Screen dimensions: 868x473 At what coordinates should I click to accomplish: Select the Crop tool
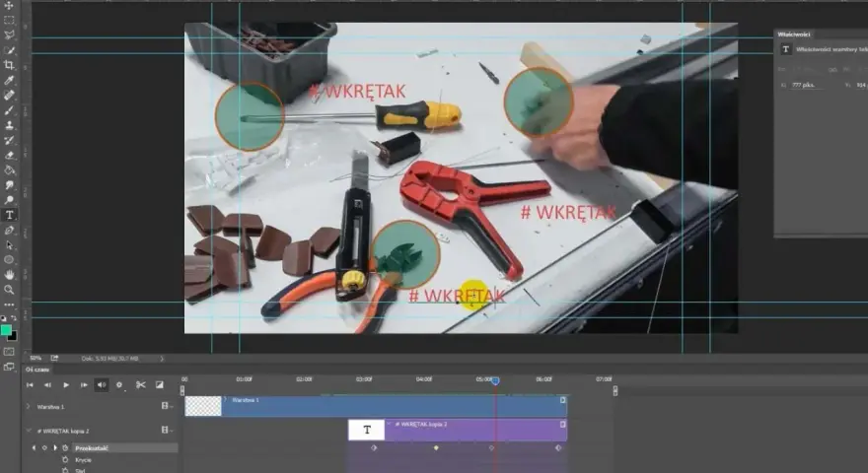click(9, 65)
